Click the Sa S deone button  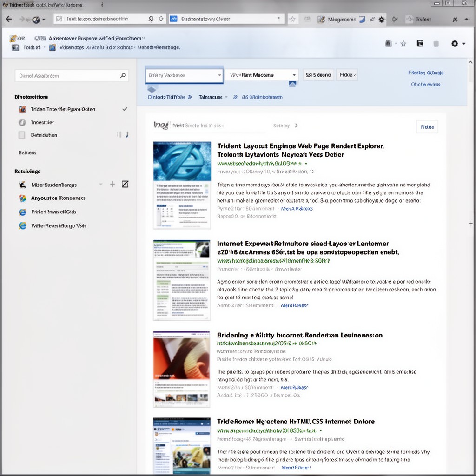318,75
